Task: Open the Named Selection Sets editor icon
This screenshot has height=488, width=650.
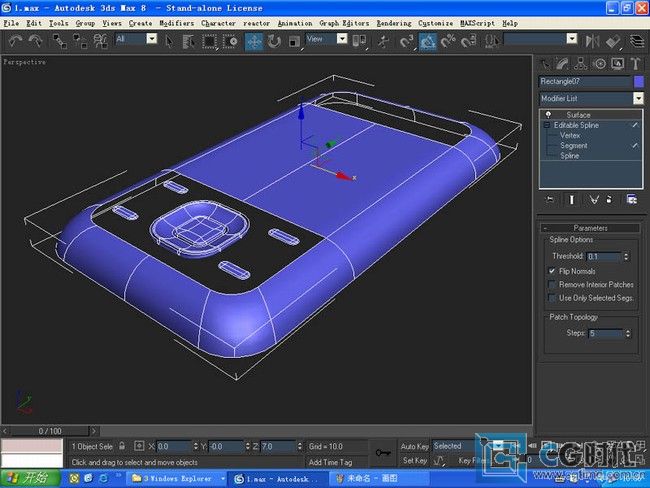Action: (x=492, y=41)
